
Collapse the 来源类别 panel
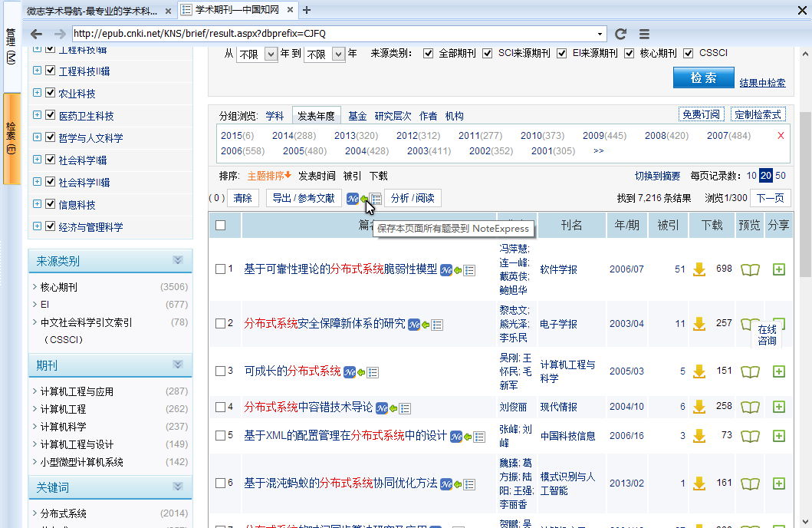pyautogui.click(x=178, y=261)
